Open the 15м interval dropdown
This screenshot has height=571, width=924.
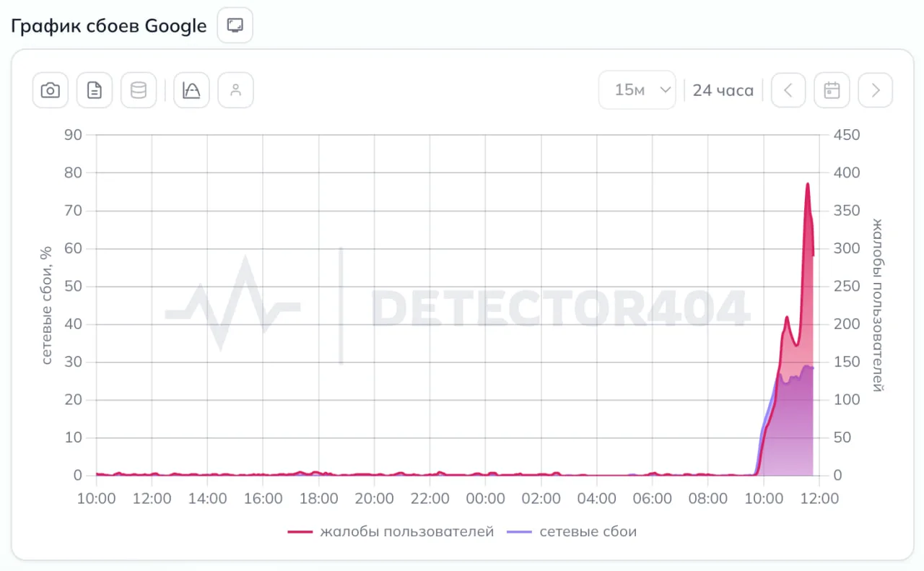click(x=637, y=90)
